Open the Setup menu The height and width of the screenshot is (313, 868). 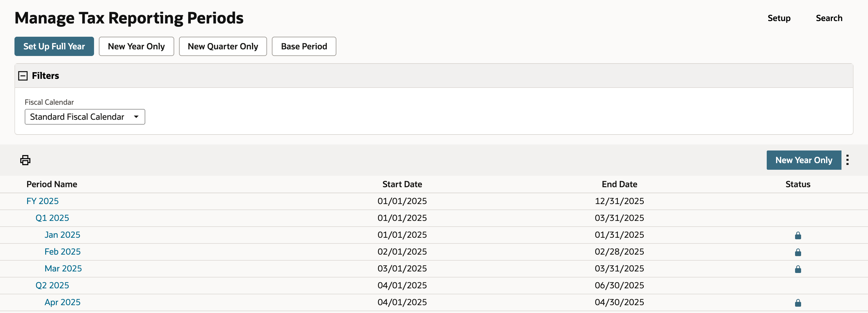click(779, 18)
